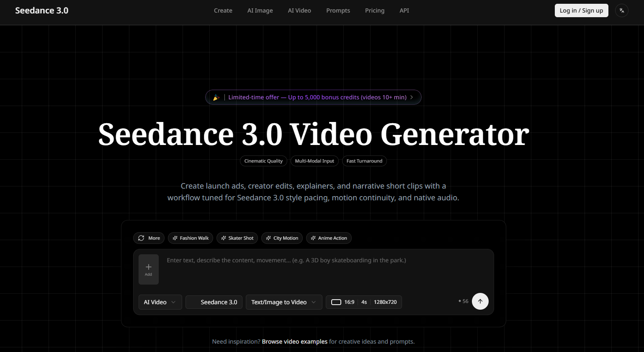Choose the Anime Action prompt chip

[329, 238]
